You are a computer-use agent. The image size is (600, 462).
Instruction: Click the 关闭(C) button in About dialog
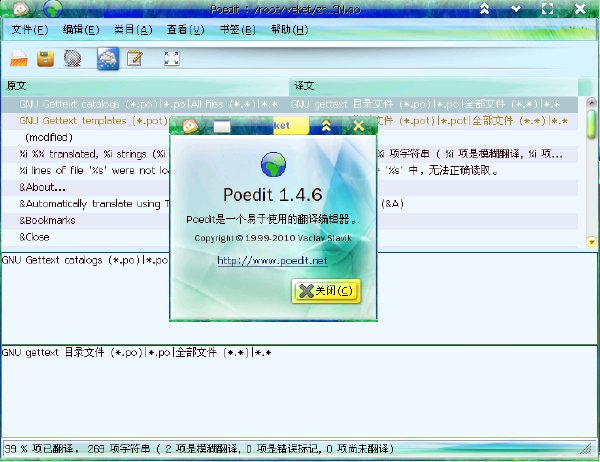[326, 291]
